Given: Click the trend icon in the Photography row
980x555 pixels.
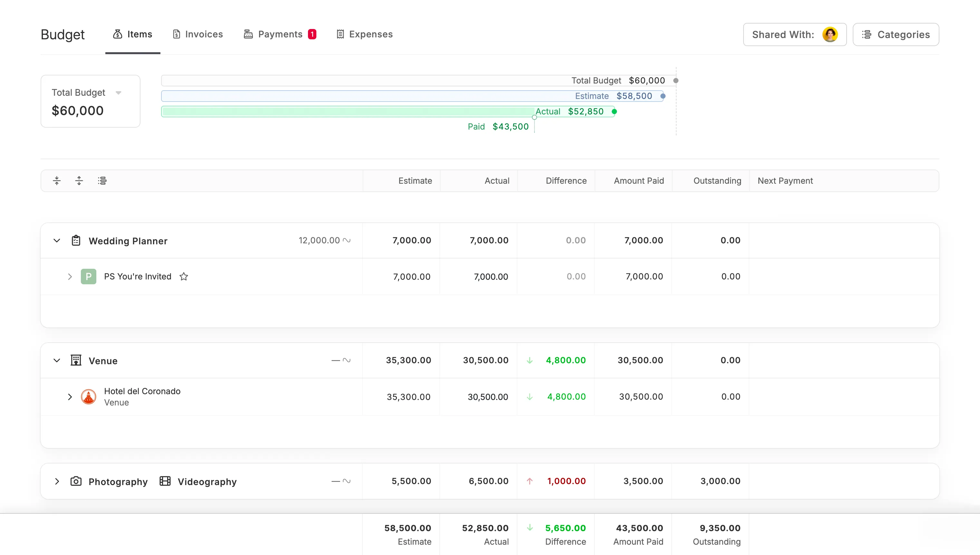Looking at the screenshot, I should tap(346, 481).
